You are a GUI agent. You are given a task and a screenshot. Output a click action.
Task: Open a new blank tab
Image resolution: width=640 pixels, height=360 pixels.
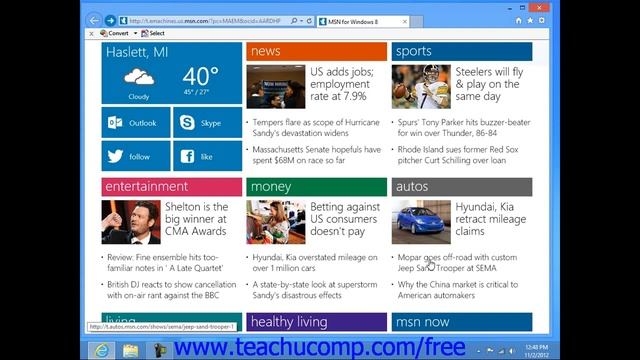pos(416,22)
